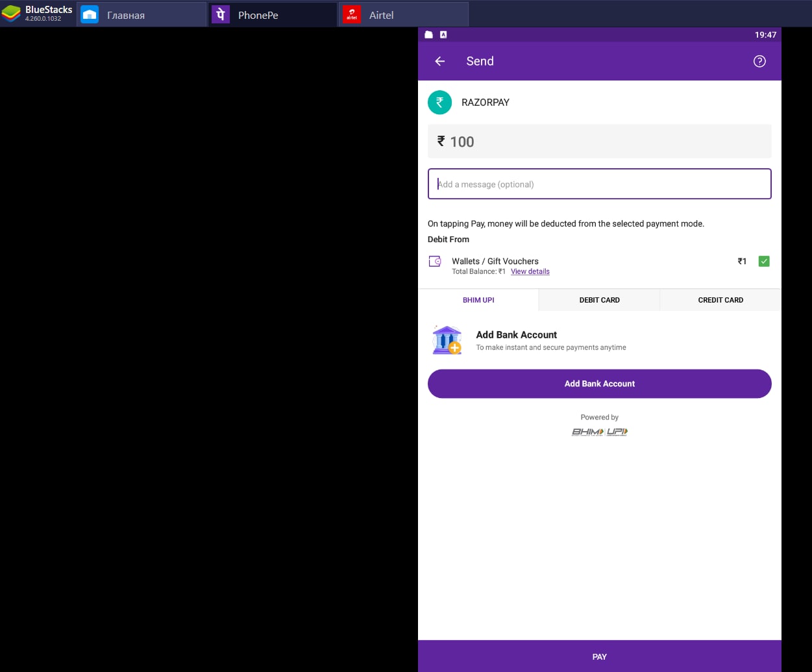Image resolution: width=812 pixels, height=672 pixels.
Task: Click the wallet icon beside Wallets / Gift Vouchers
Action: click(x=435, y=262)
